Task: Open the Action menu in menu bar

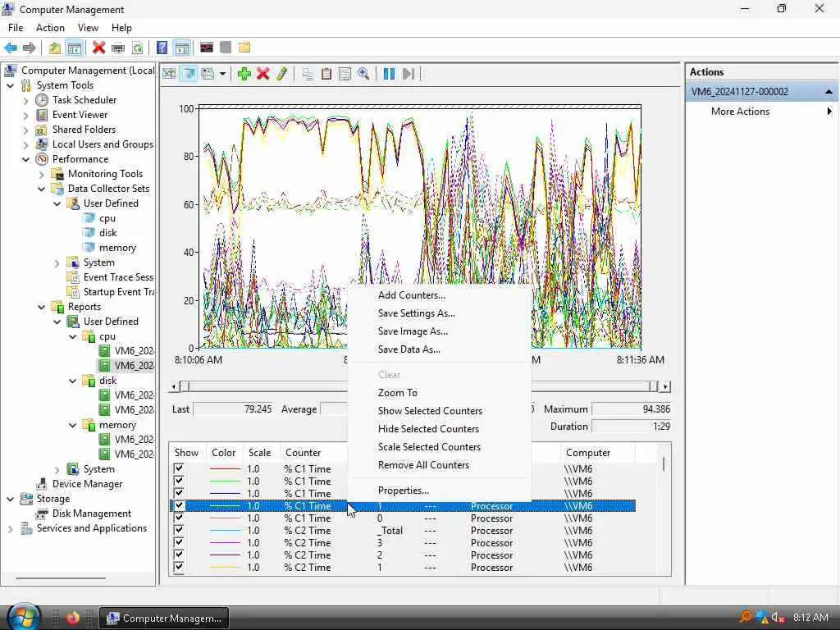Action: [x=50, y=28]
